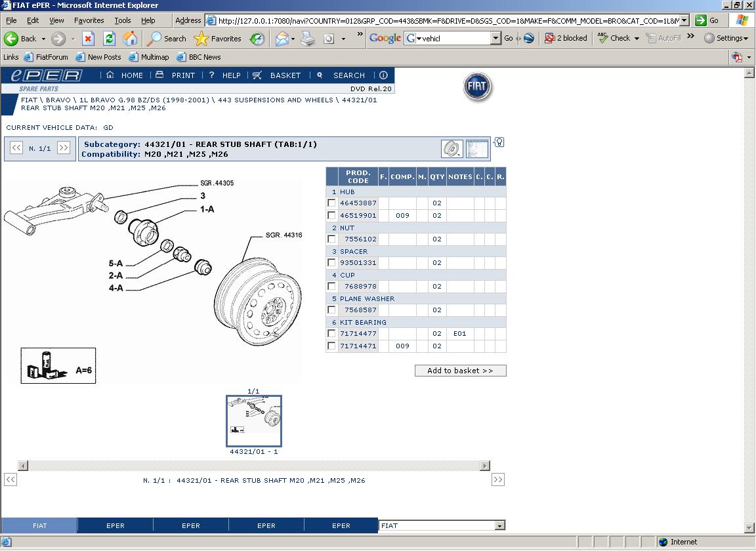This screenshot has height=551, width=756.
Task: Click the browser Stop button
Action: (x=89, y=39)
